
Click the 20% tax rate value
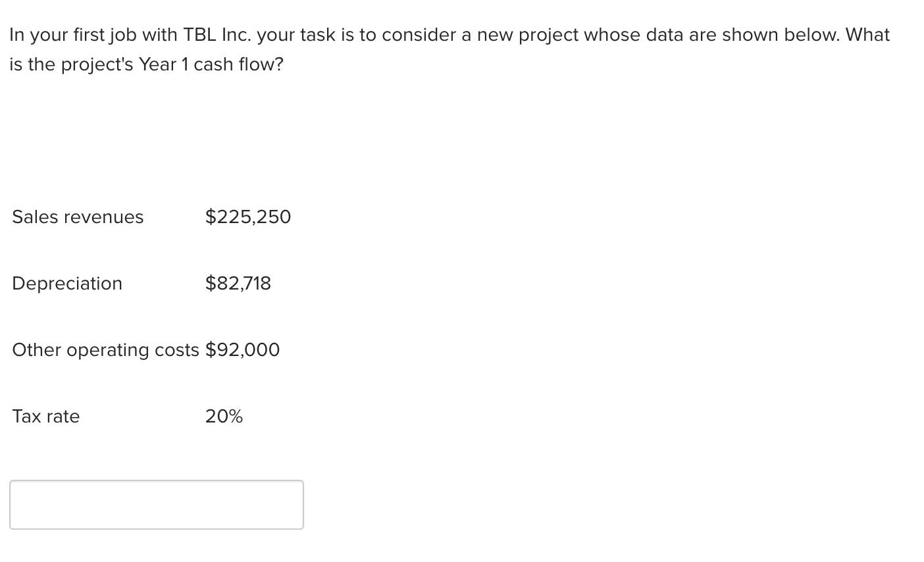(x=223, y=416)
